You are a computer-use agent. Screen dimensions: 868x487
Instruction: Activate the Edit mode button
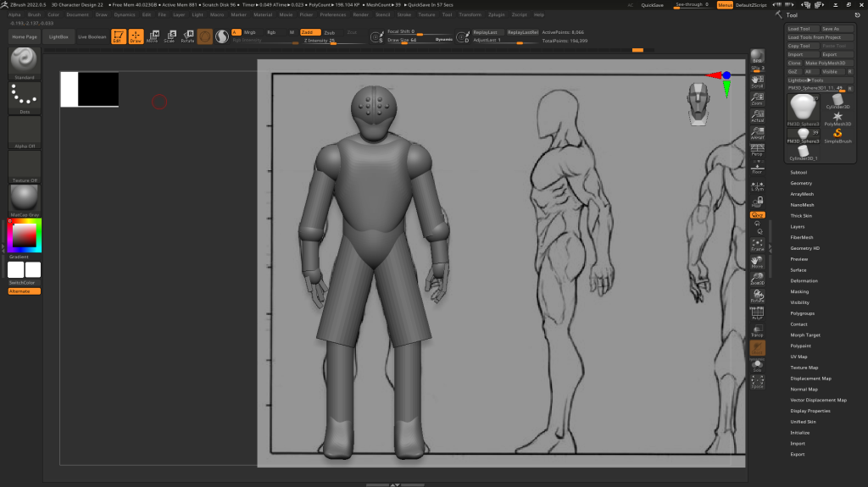[x=118, y=36]
